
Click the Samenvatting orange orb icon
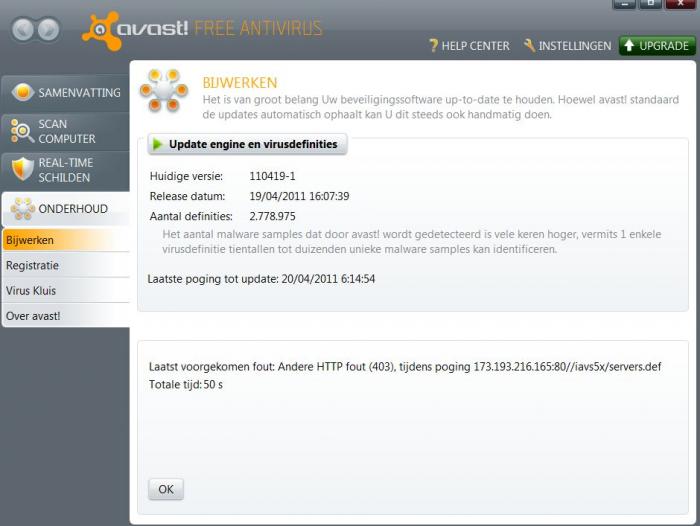coord(23,92)
